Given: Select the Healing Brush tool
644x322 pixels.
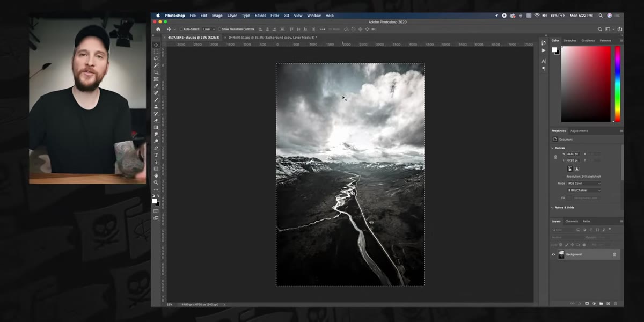Looking at the screenshot, I should (156, 93).
